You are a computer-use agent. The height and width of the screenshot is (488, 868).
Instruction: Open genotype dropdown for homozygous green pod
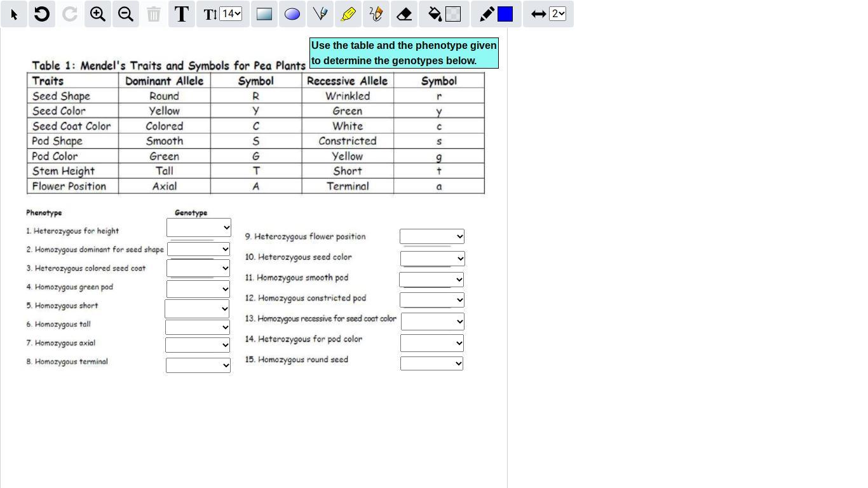198,288
